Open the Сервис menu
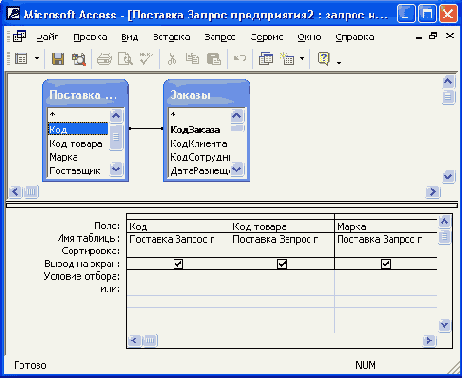Viewport: 462px width, 378px height. (x=267, y=37)
